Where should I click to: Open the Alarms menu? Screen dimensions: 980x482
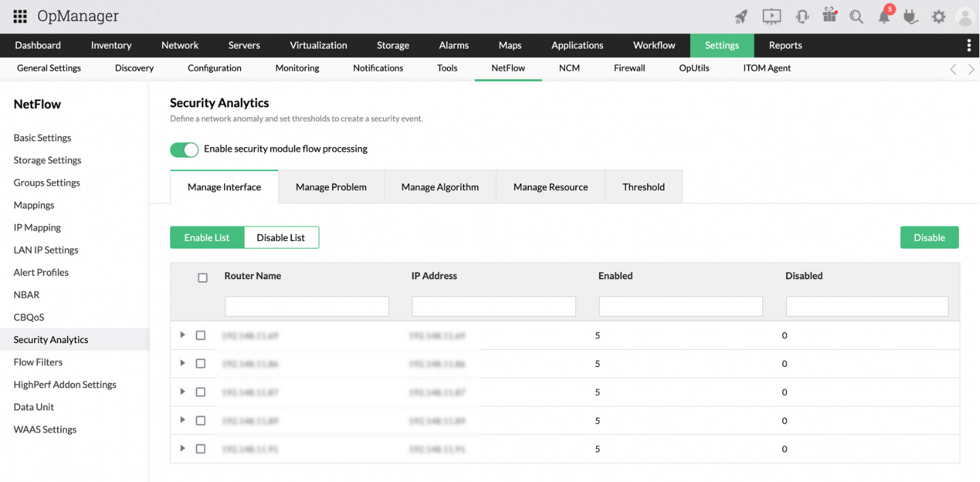tap(454, 45)
